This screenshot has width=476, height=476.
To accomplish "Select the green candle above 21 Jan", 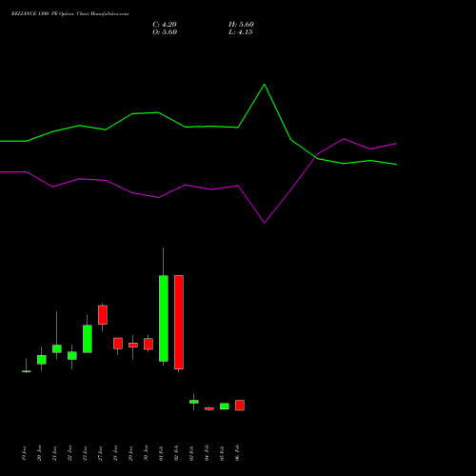I will pos(57,348).
